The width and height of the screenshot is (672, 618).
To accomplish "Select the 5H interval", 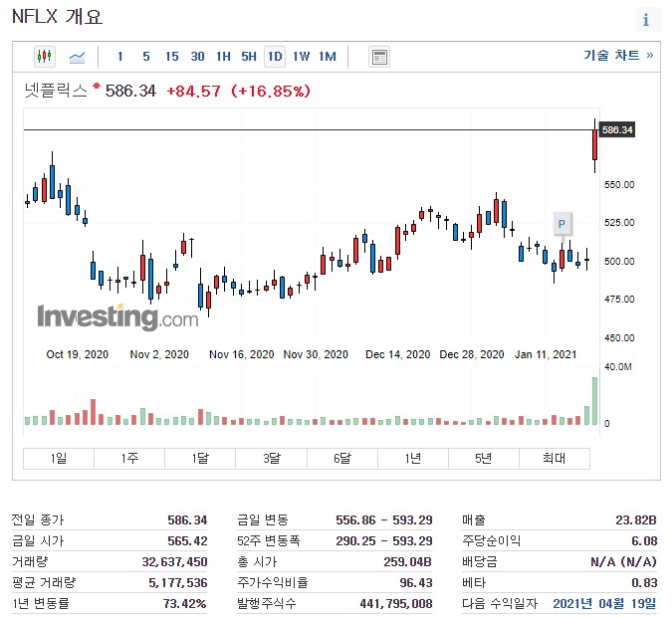I will click(x=249, y=56).
